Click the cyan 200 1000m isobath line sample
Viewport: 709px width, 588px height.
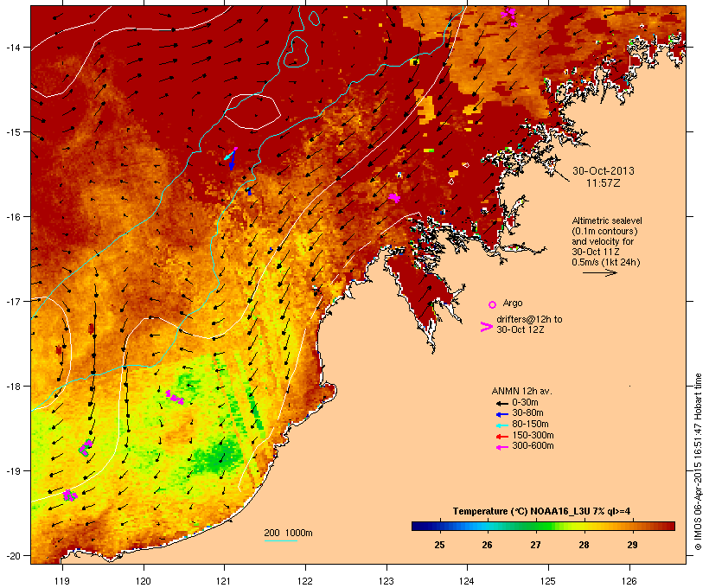click(281, 540)
